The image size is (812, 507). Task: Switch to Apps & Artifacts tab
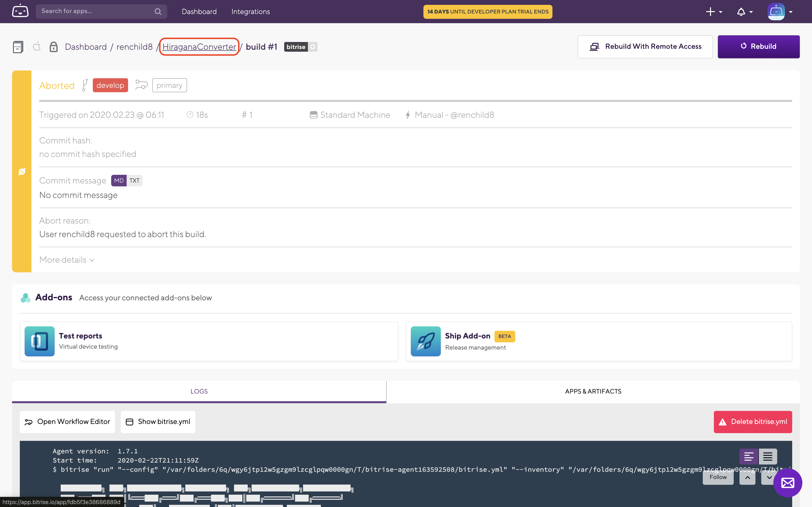[x=593, y=391]
